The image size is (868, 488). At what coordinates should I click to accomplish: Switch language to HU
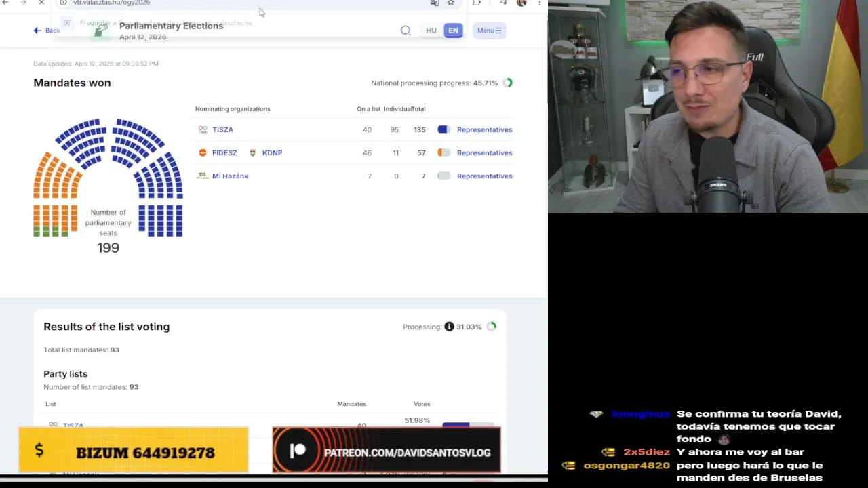point(431,30)
